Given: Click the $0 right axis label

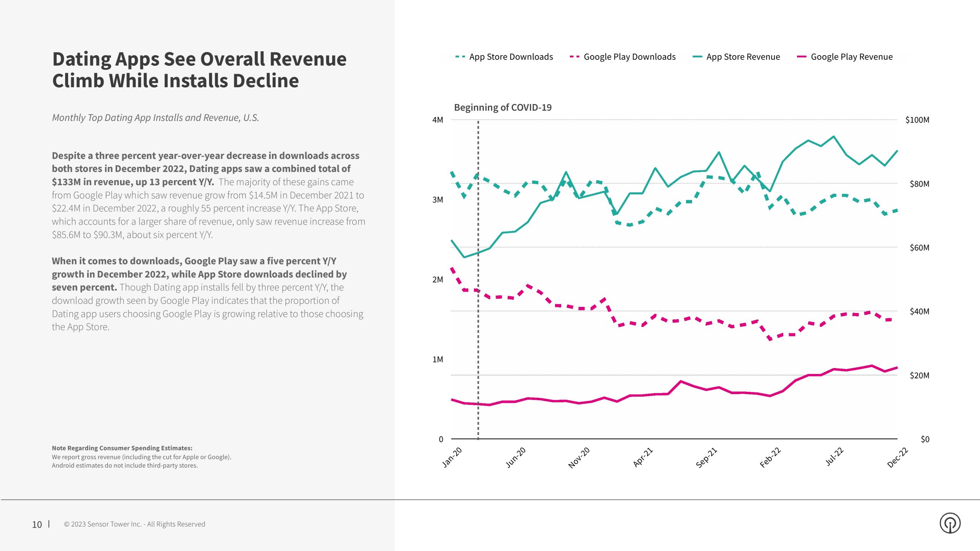Looking at the screenshot, I should pyautogui.click(x=924, y=439).
